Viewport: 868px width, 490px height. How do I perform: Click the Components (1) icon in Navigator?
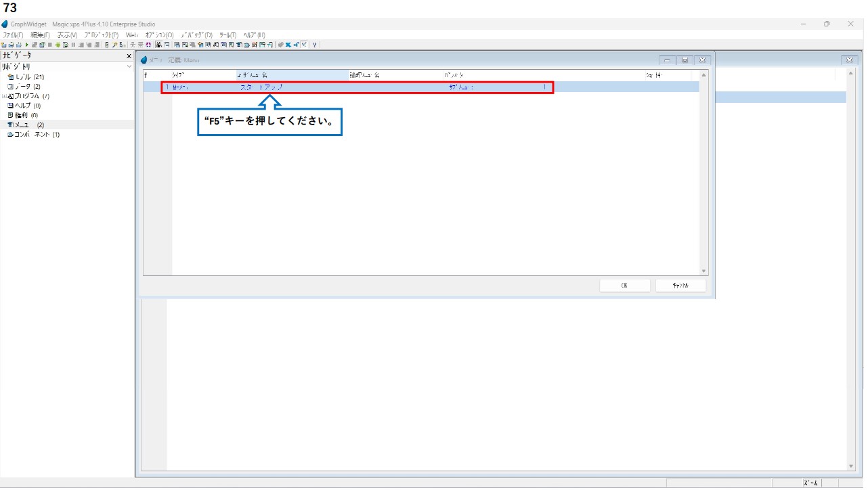[10, 135]
